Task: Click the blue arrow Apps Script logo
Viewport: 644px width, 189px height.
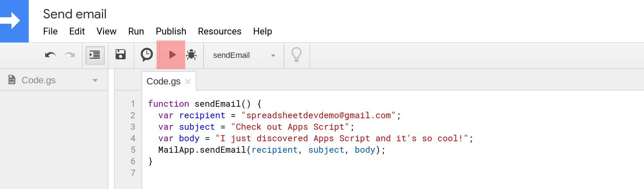Action: pyautogui.click(x=14, y=21)
